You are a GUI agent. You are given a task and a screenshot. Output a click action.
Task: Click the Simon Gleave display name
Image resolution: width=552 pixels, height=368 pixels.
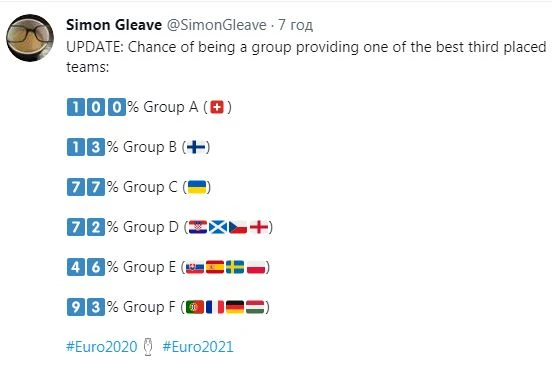point(114,25)
